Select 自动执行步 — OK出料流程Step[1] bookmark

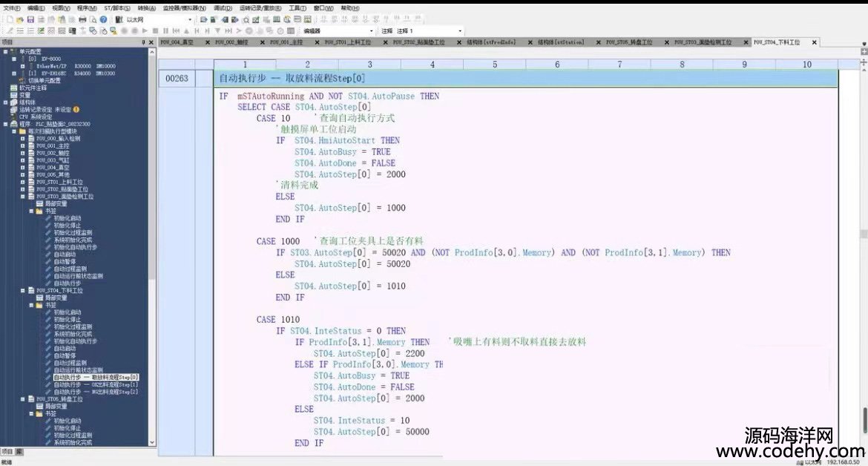click(x=96, y=384)
